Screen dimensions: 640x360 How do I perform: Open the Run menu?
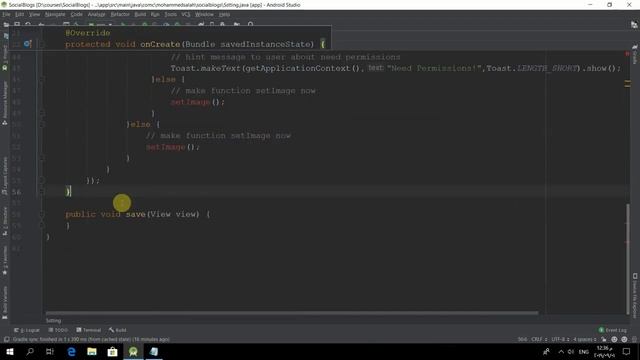(155, 14)
